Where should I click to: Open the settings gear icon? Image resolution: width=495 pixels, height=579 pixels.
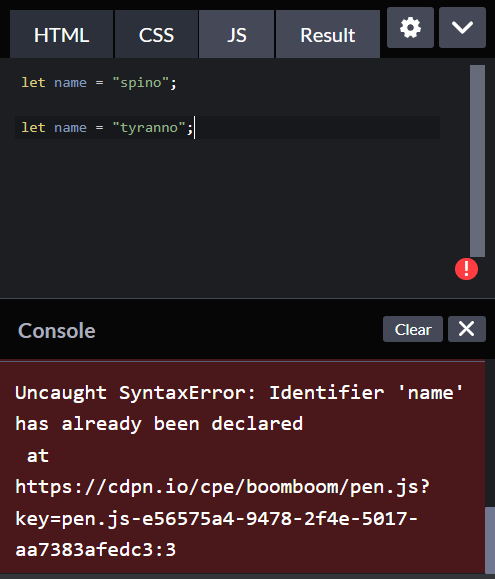[410, 28]
